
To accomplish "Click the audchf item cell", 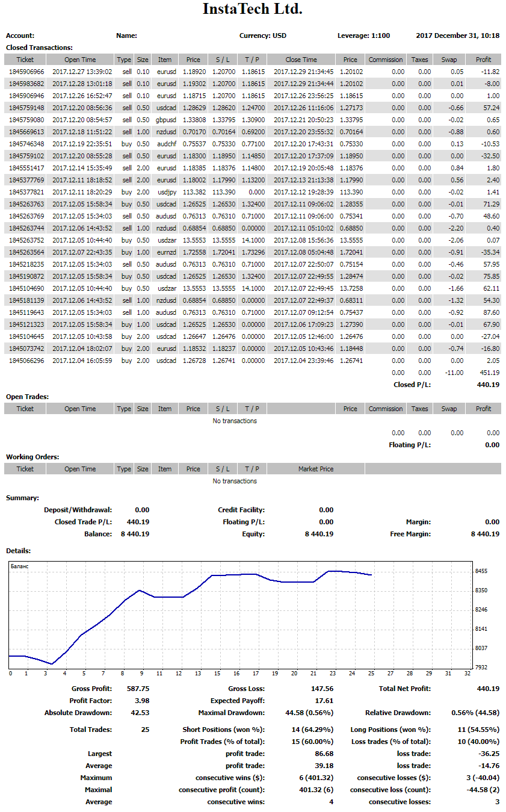I will [x=167, y=144].
